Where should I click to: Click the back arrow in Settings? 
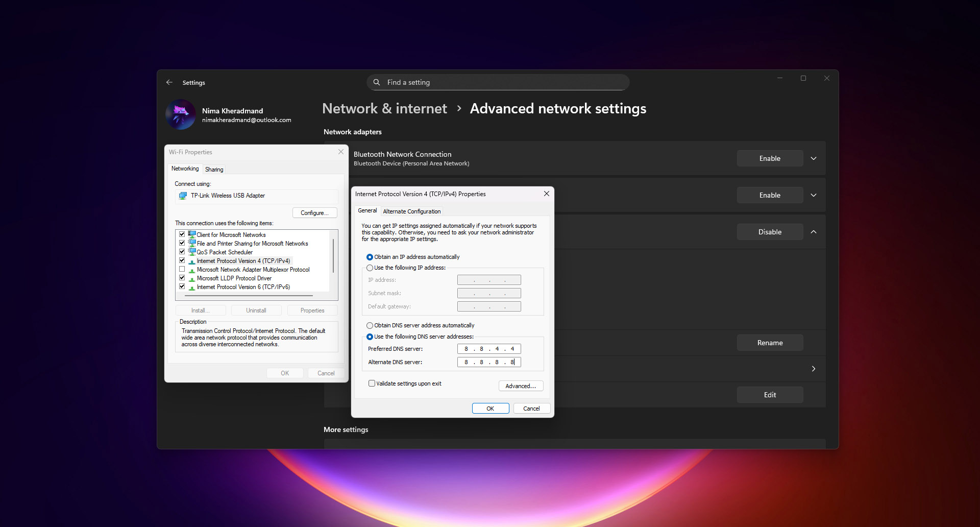(x=169, y=82)
